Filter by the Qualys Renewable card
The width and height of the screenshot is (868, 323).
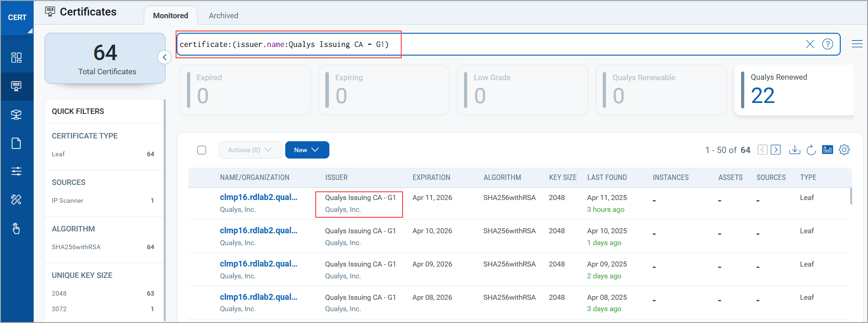661,90
